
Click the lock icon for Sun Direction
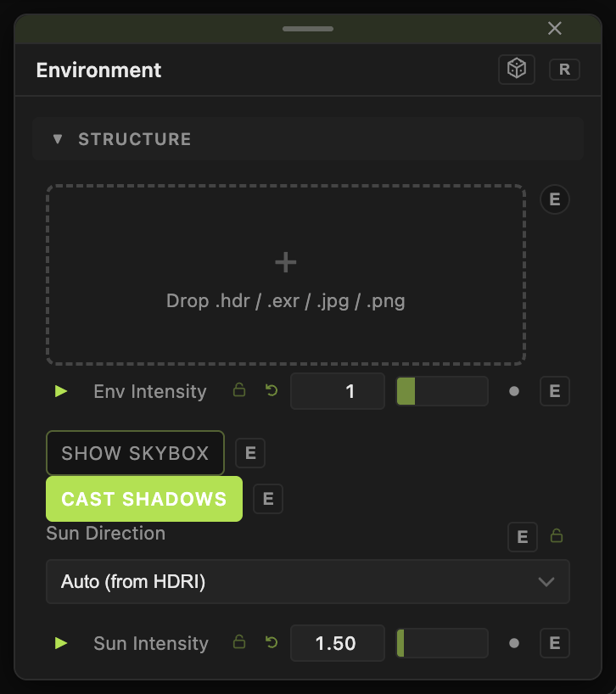557,535
